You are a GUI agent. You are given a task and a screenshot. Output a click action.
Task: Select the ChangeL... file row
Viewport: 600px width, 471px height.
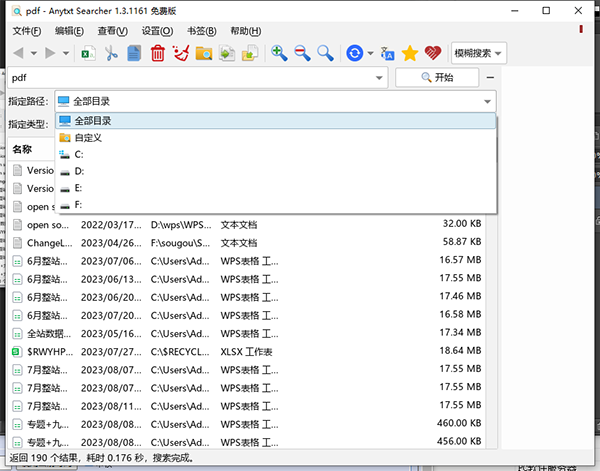coord(48,242)
